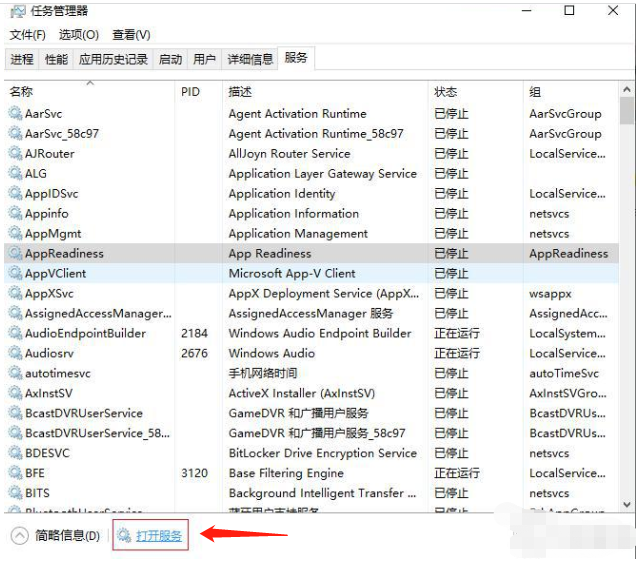Switch to the 用户 tab
The height and width of the screenshot is (562, 636).
coord(204,60)
